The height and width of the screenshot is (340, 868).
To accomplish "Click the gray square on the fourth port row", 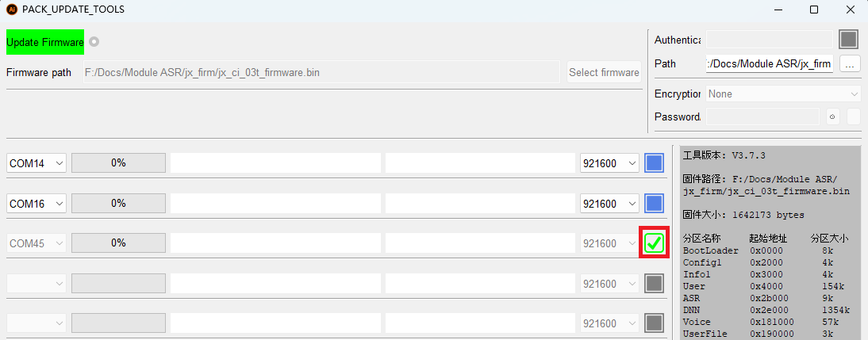I will pyautogui.click(x=654, y=284).
